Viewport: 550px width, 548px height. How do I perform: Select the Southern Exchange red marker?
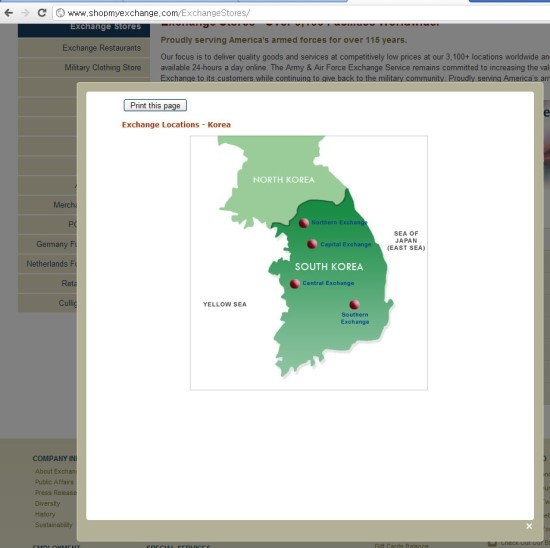click(x=354, y=304)
